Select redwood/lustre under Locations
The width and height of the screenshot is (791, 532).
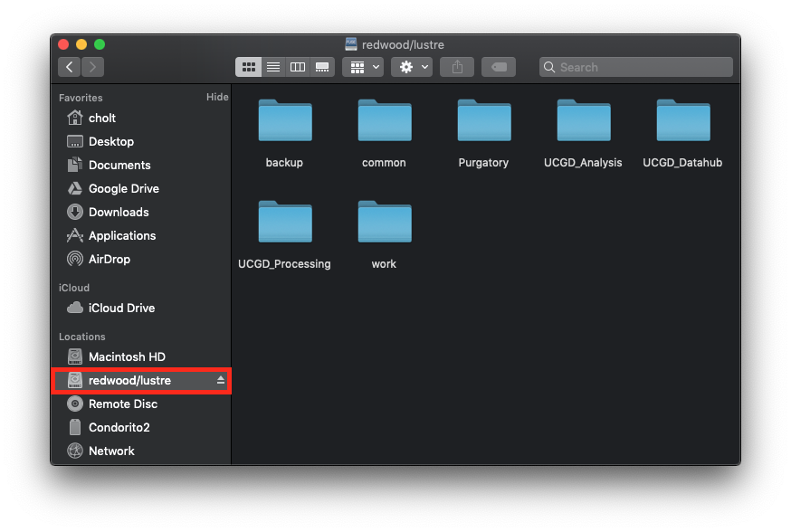pyautogui.click(x=141, y=381)
